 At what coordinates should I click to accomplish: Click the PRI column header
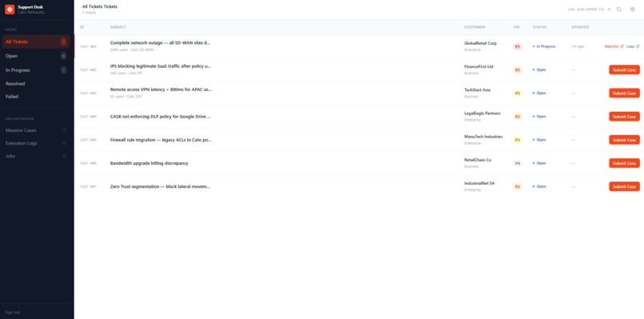(x=516, y=27)
